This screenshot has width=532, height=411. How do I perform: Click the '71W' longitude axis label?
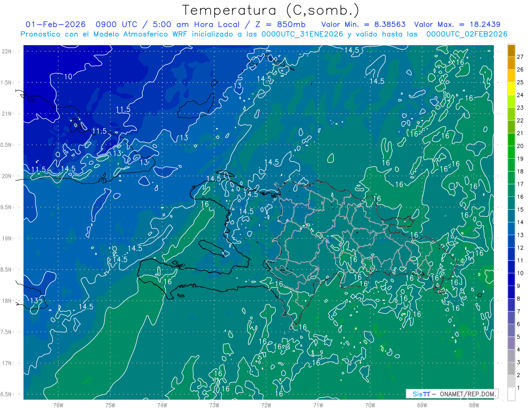coord(318,405)
